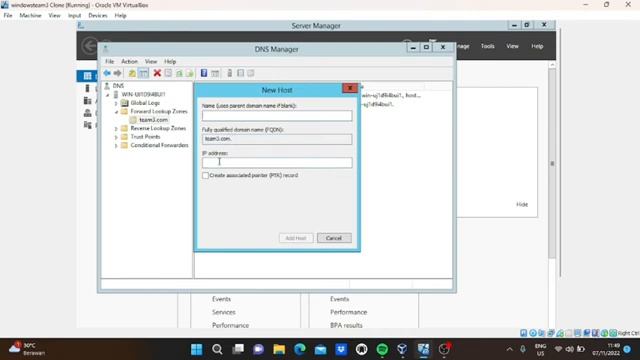This screenshot has height=360, width=640.
Task: Toggle the show/hide console tree icon
Action: pos(144,73)
